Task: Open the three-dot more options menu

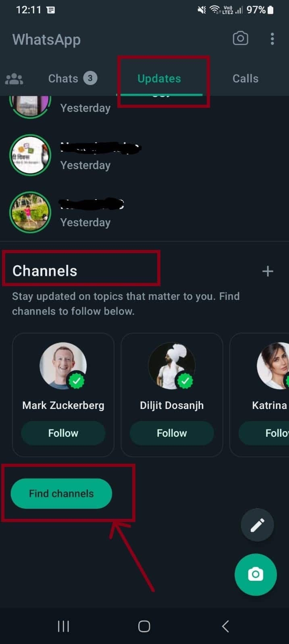Action: pyautogui.click(x=272, y=39)
